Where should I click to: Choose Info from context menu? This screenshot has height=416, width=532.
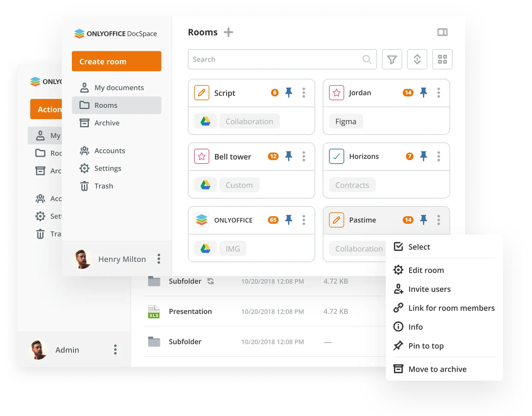point(444,327)
